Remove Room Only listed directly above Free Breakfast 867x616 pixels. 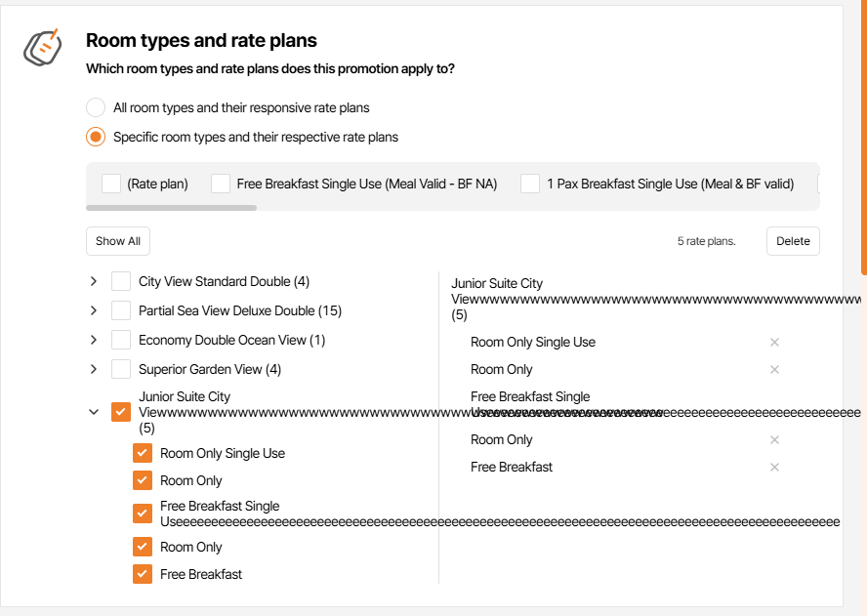tap(774, 440)
